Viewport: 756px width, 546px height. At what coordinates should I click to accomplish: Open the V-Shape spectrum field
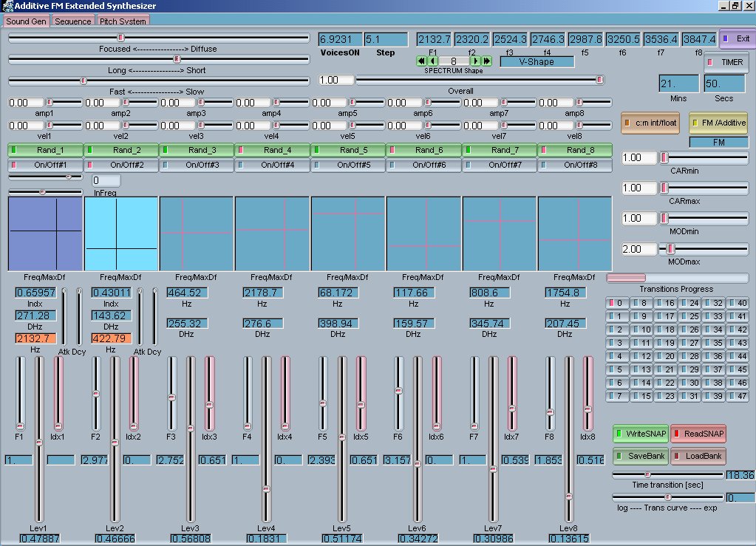537,61
